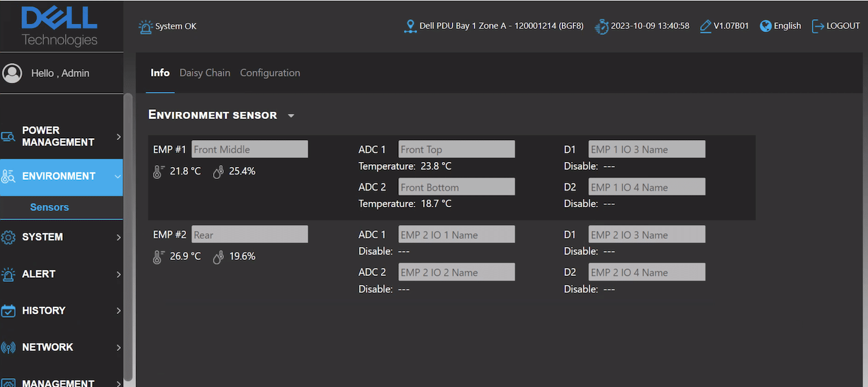The height and width of the screenshot is (387, 868).
Task: Open the Network menu
Action: click(61, 348)
